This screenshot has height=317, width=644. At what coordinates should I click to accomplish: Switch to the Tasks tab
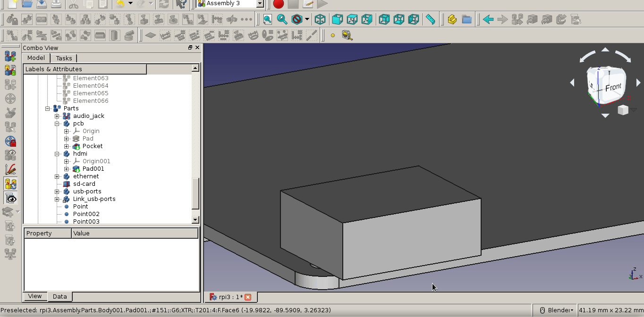coord(64,58)
